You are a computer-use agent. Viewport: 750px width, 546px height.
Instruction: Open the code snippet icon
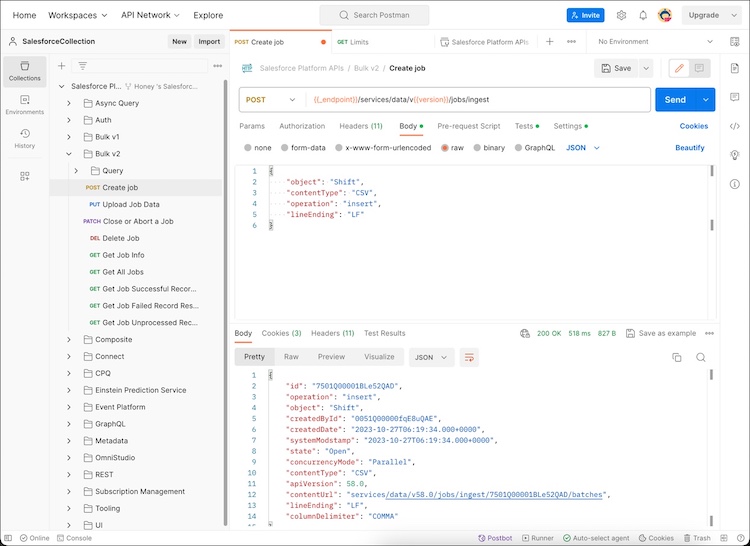(735, 126)
